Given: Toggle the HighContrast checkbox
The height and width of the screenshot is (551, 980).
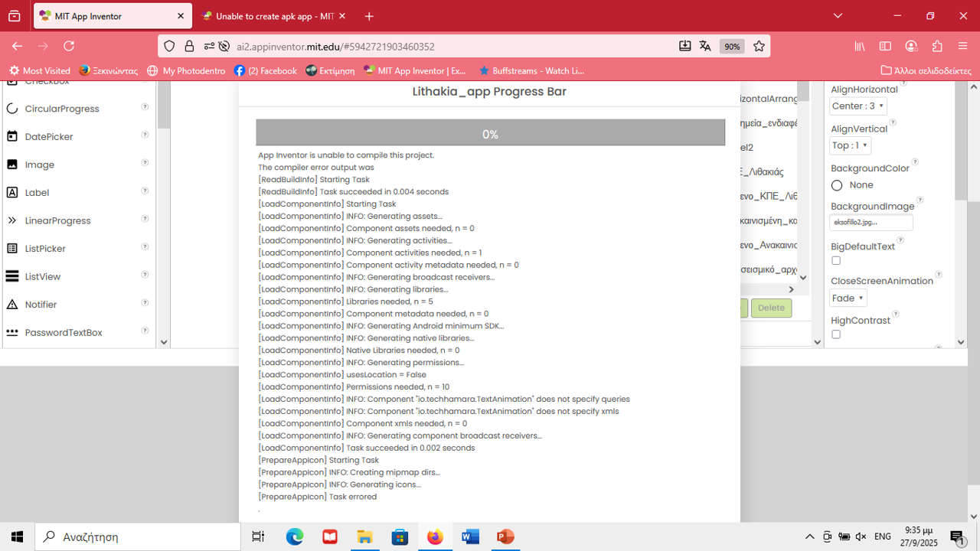Looking at the screenshot, I should click(836, 334).
